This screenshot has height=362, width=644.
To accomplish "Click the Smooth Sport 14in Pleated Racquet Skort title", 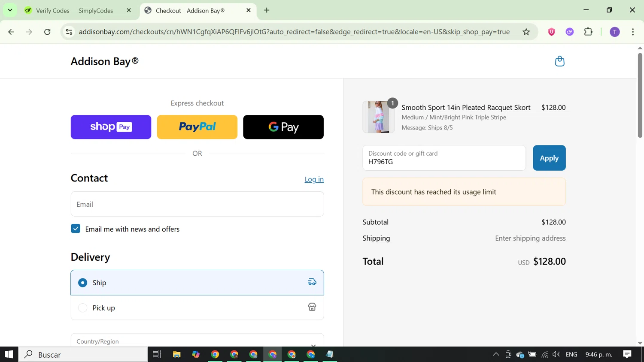I will 466,108.
